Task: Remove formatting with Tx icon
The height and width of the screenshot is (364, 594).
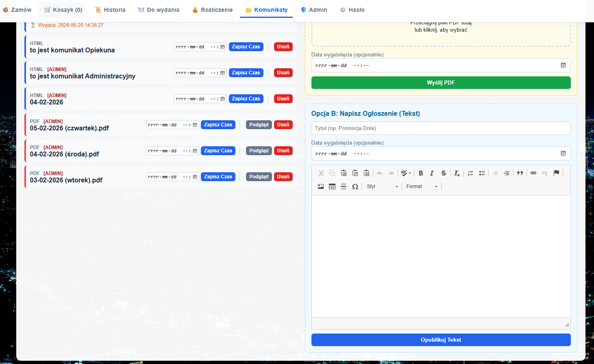Action: [x=457, y=173]
